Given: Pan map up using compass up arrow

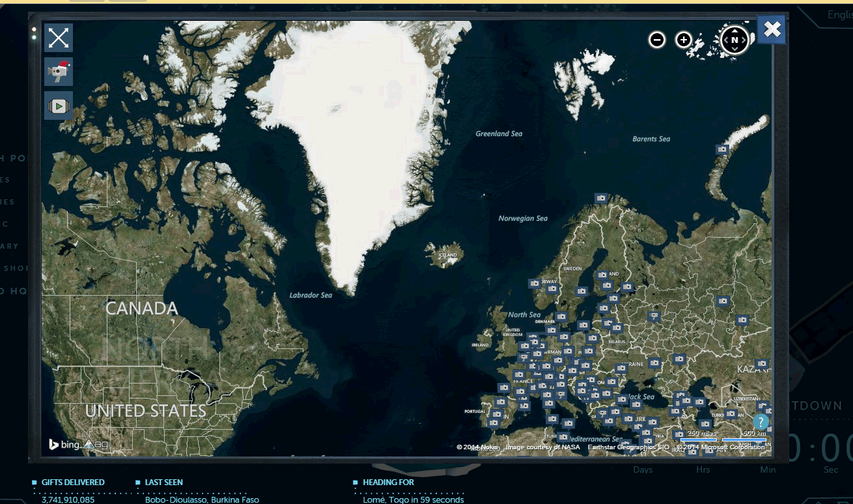Looking at the screenshot, I should point(735,31).
